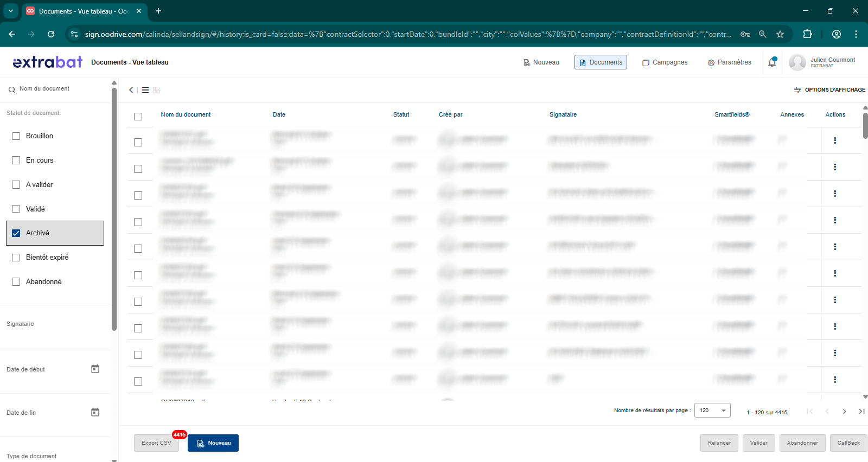The width and height of the screenshot is (868, 462).
Task: Switch to grid card view icon
Action: 156,90
